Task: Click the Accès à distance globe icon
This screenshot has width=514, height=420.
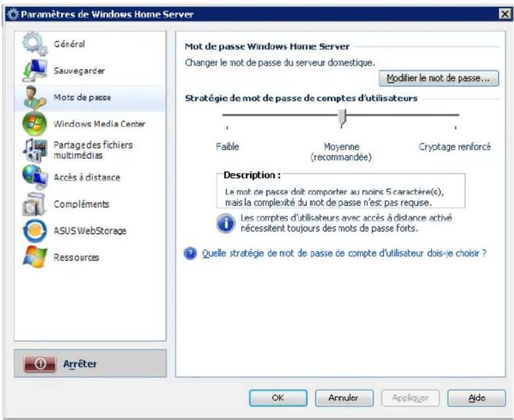Action: pyautogui.click(x=35, y=177)
